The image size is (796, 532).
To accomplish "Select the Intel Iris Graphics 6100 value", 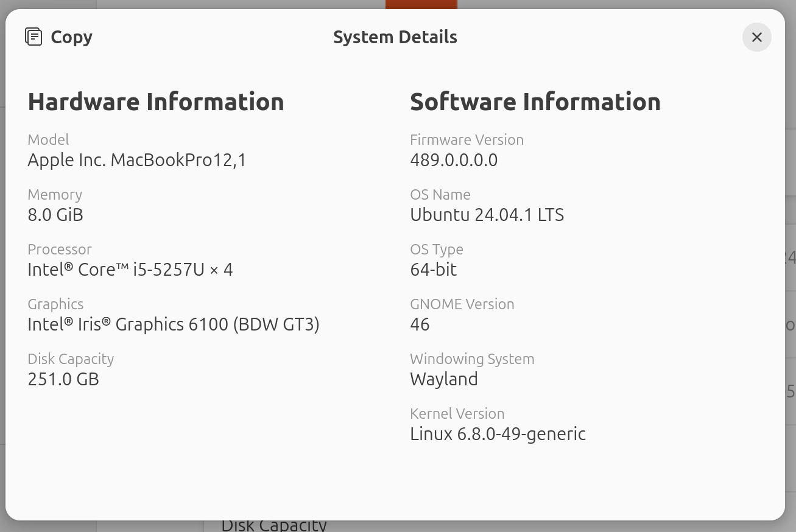I will click(x=174, y=324).
